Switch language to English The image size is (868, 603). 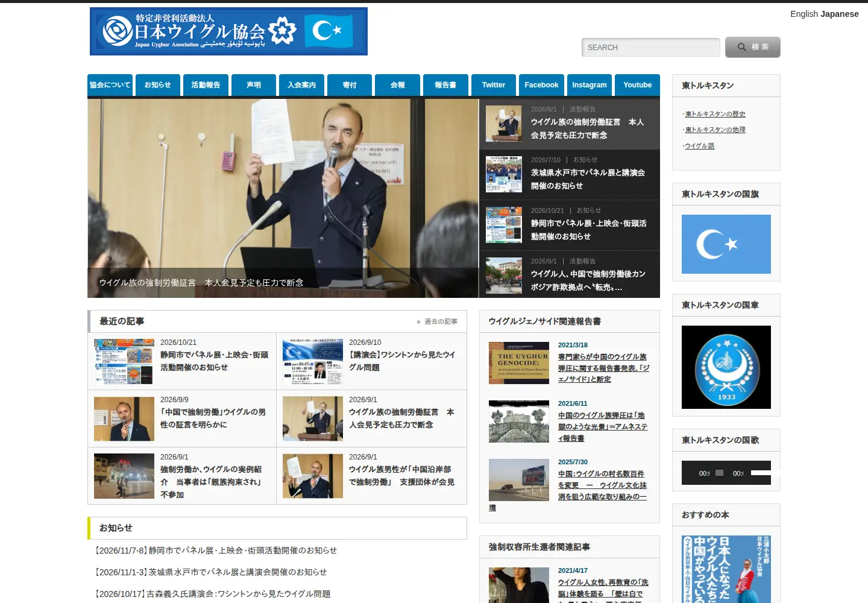[x=804, y=14]
